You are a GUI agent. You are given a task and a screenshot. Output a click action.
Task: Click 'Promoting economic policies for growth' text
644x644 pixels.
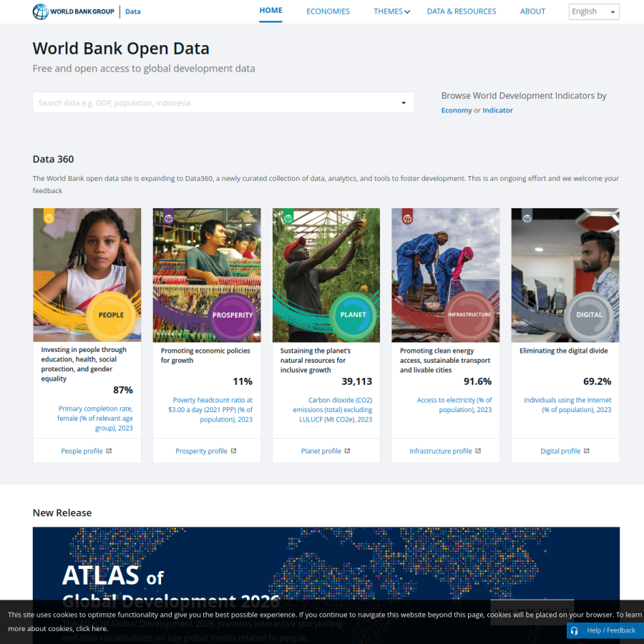[x=205, y=356]
